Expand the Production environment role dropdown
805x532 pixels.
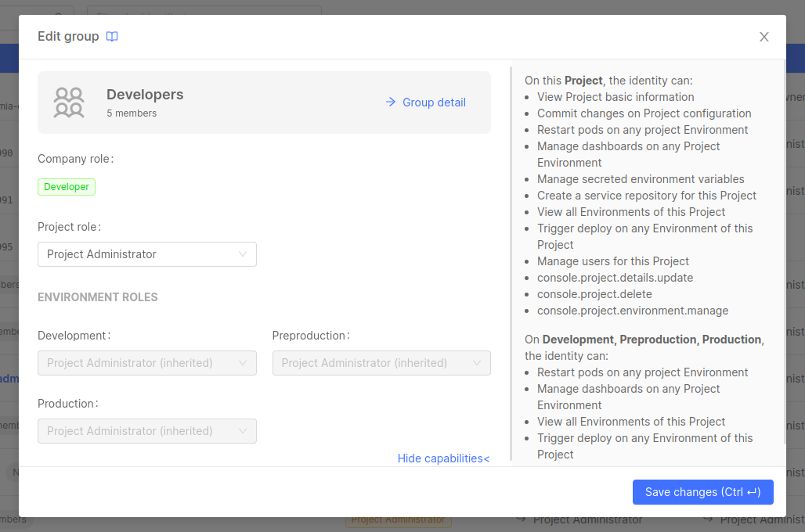pyautogui.click(x=146, y=431)
